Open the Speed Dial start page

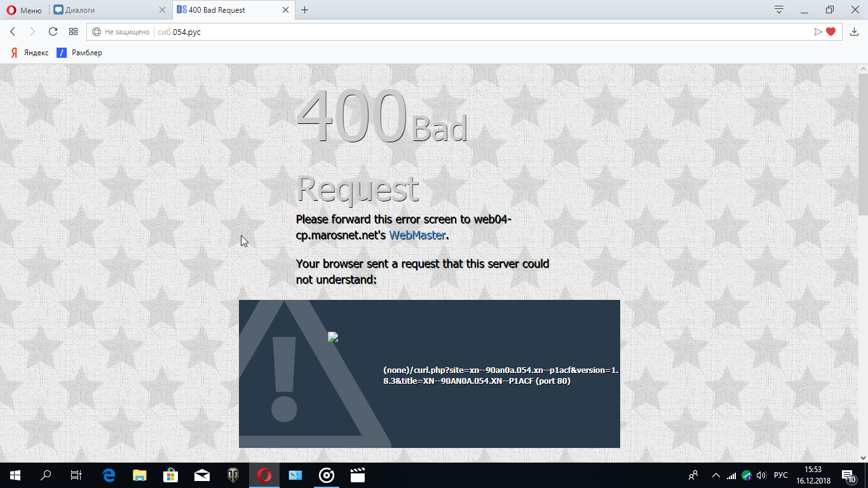pos(73,32)
